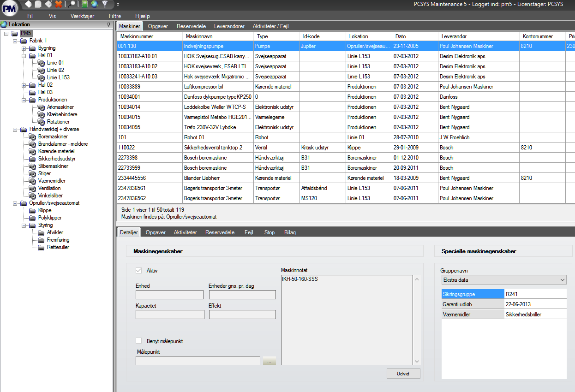Click the red X delete icon in toolbar
Screen dimensions: 575x392
(x=59, y=4)
